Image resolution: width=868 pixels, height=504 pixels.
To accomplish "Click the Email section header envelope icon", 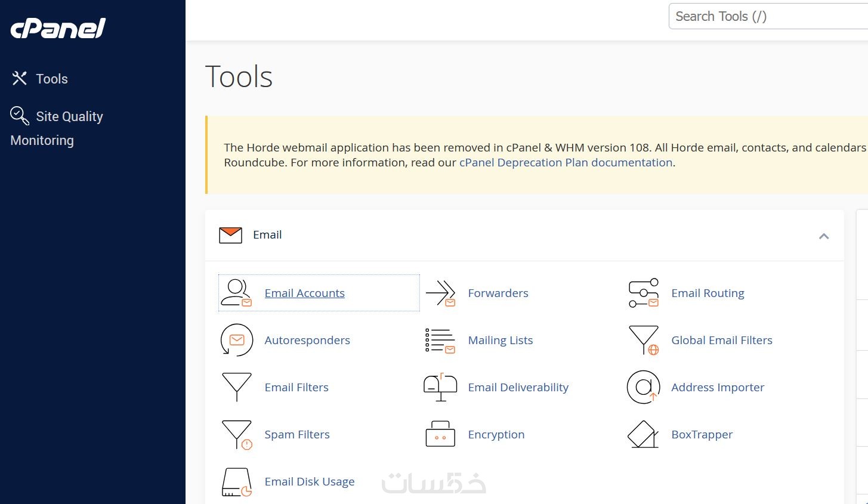I will coord(230,235).
